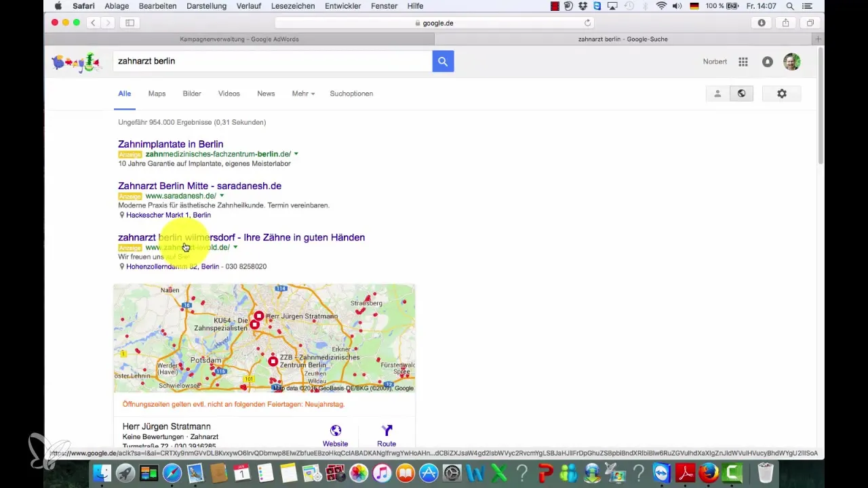Show all Safari tabs overview

click(x=810, y=22)
